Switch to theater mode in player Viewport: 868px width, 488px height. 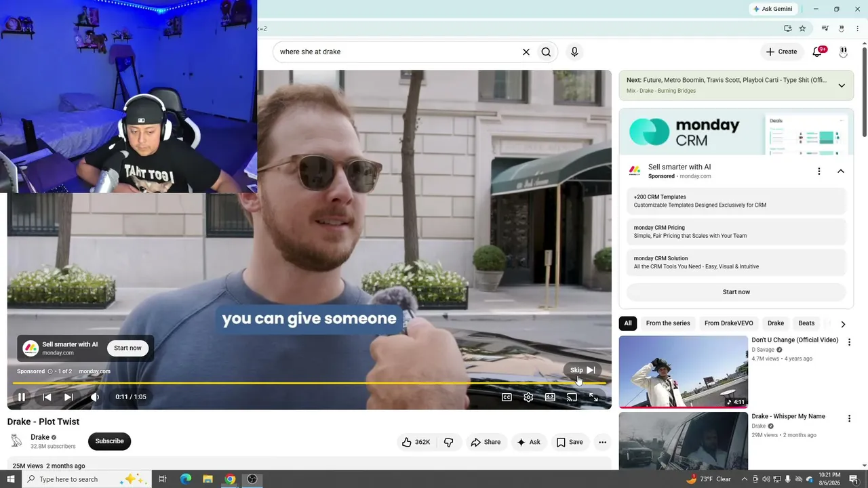550,397
